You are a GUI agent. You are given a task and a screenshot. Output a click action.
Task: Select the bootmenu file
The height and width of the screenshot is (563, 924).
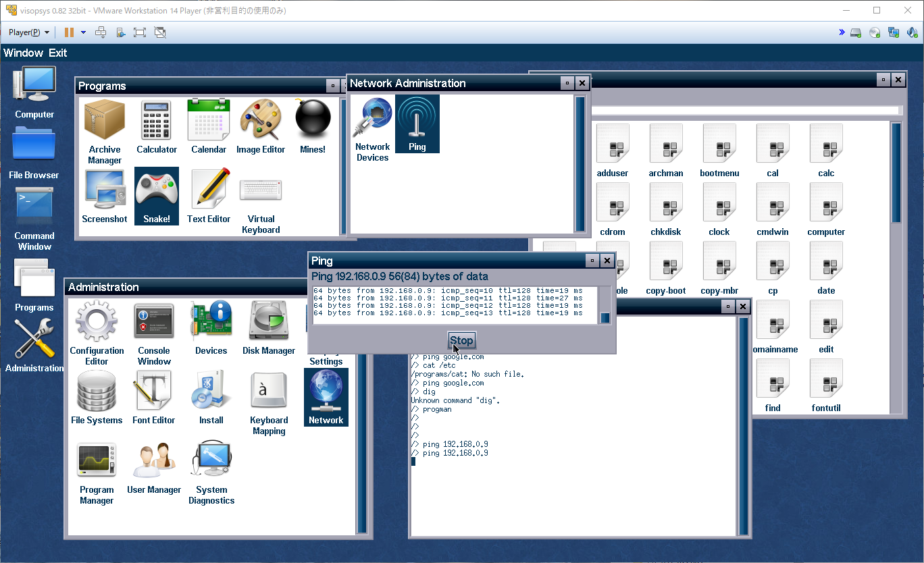point(719,151)
